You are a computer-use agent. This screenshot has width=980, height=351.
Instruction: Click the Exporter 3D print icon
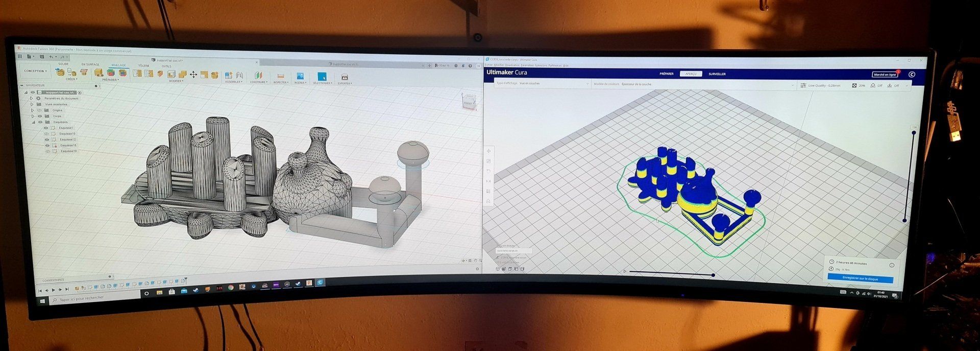(x=345, y=77)
